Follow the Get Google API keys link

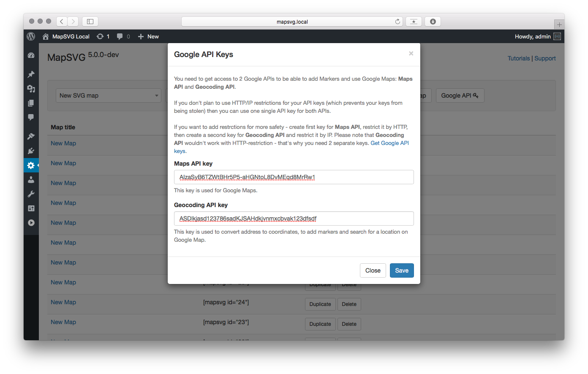pos(389,143)
